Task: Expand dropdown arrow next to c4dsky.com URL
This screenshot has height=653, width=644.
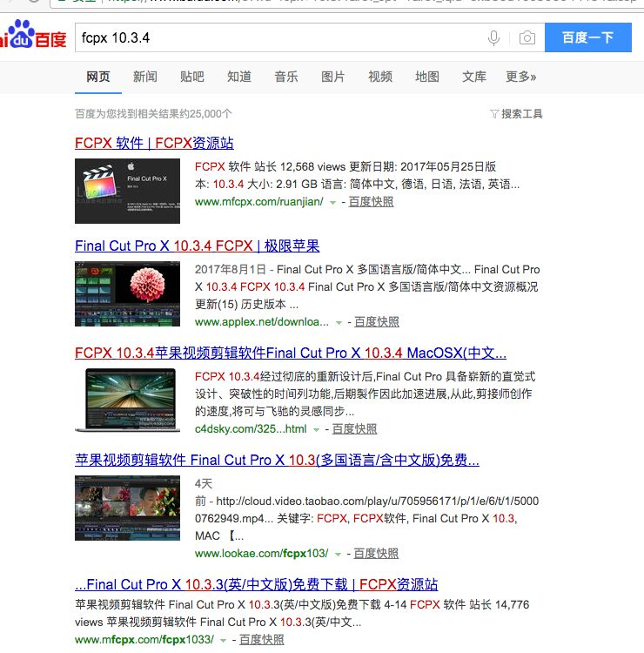Action: pyautogui.click(x=317, y=430)
